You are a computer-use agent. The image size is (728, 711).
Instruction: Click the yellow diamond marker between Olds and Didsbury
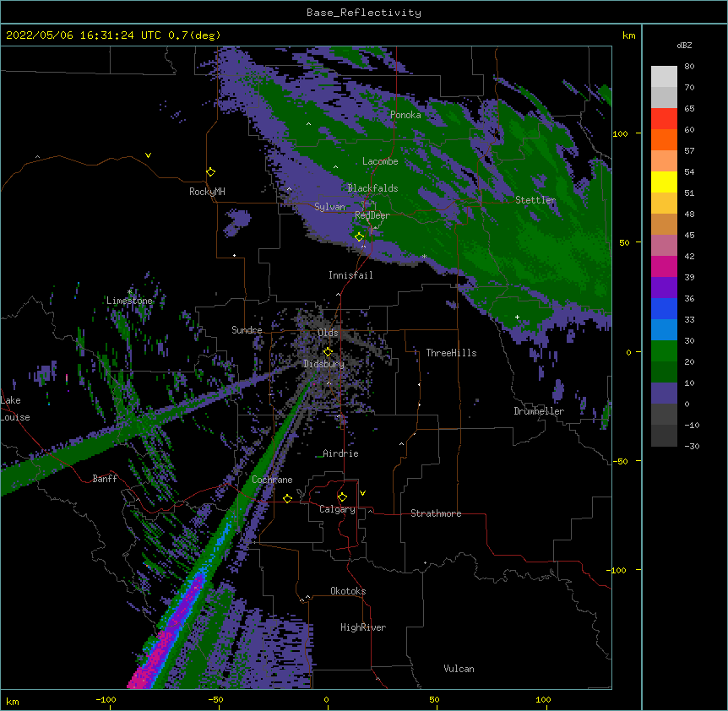(328, 352)
